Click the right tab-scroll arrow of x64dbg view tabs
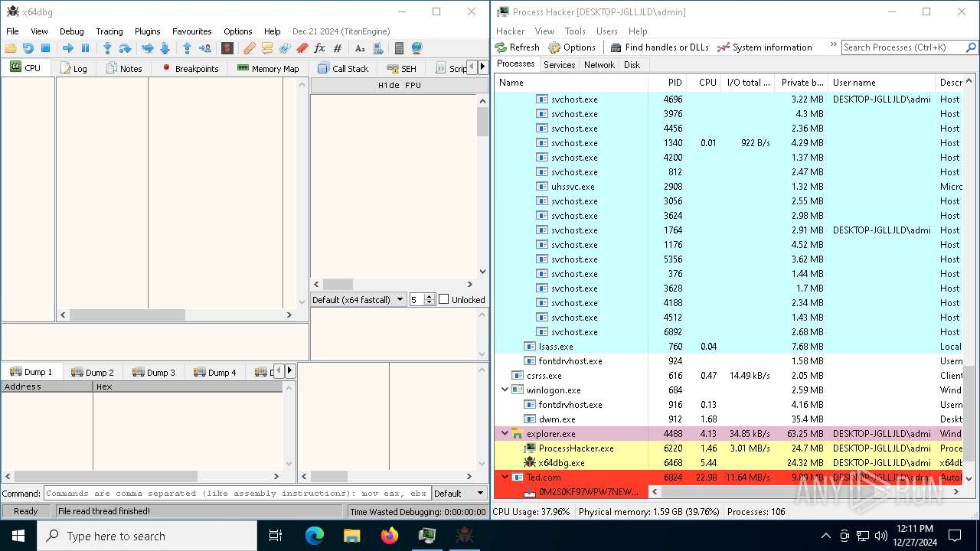This screenshot has height=551, width=980. pyautogui.click(x=482, y=67)
